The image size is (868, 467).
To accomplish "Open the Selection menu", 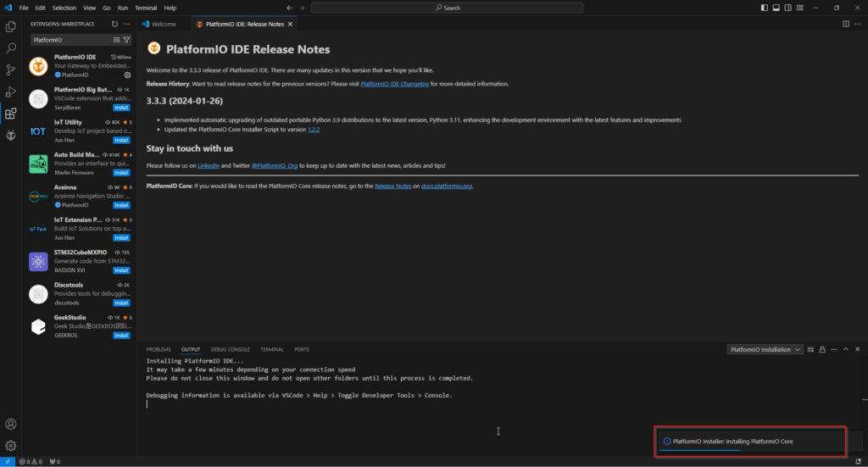I will point(64,8).
